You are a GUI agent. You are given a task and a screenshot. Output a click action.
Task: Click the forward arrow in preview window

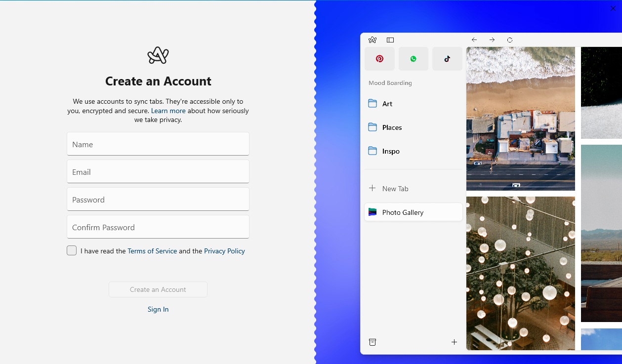click(x=492, y=40)
